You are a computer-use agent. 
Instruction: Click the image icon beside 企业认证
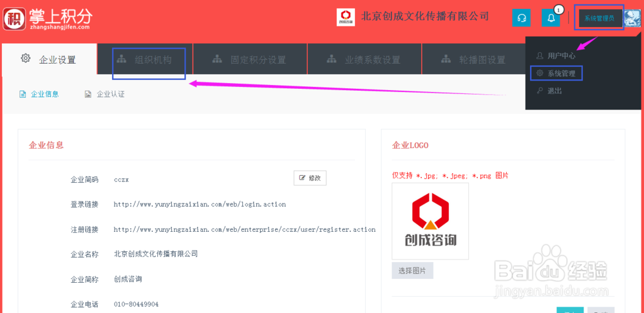(x=88, y=94)
